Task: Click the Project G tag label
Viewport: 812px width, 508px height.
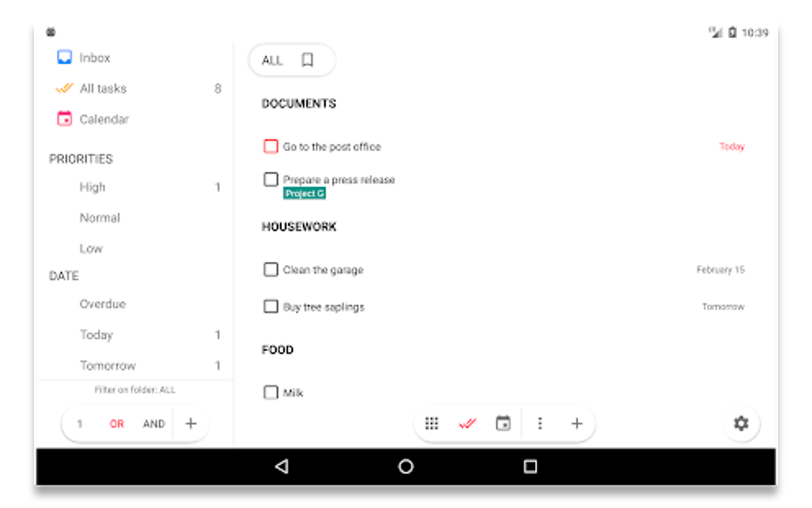Action: (304, 193)
